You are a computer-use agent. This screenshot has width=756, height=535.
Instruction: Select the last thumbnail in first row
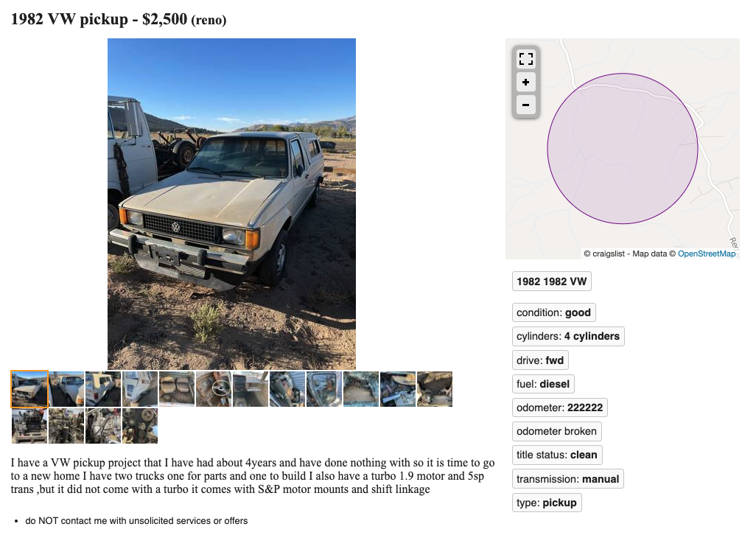click(x=435, y=389)
